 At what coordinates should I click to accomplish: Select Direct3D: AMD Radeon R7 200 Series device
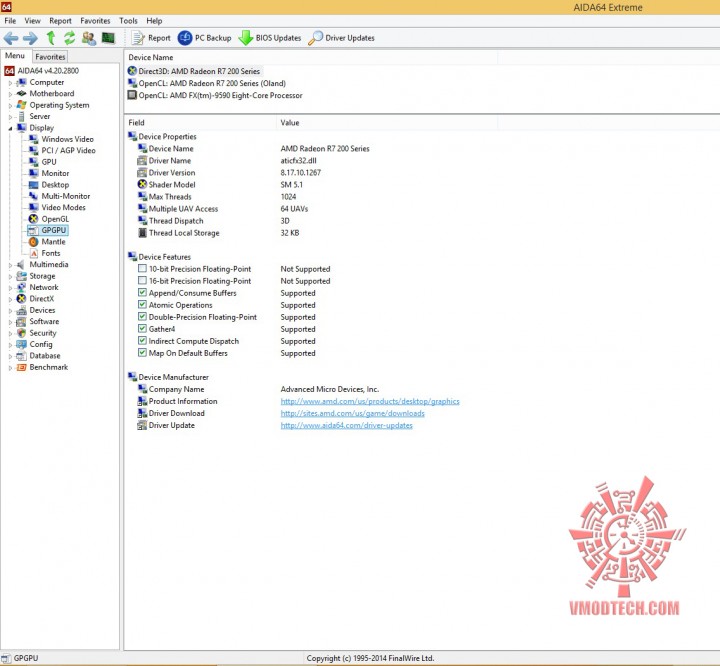coord(199,71)
